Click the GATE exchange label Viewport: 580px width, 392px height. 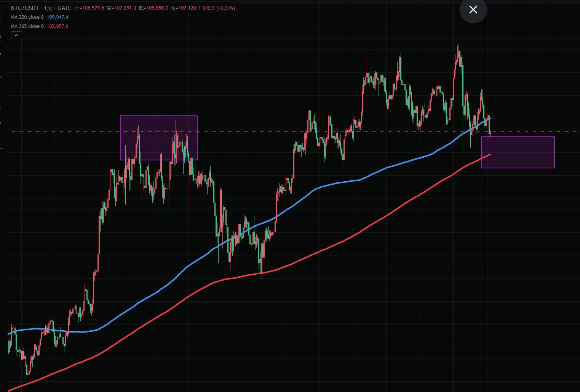click(x=64, y=8)
